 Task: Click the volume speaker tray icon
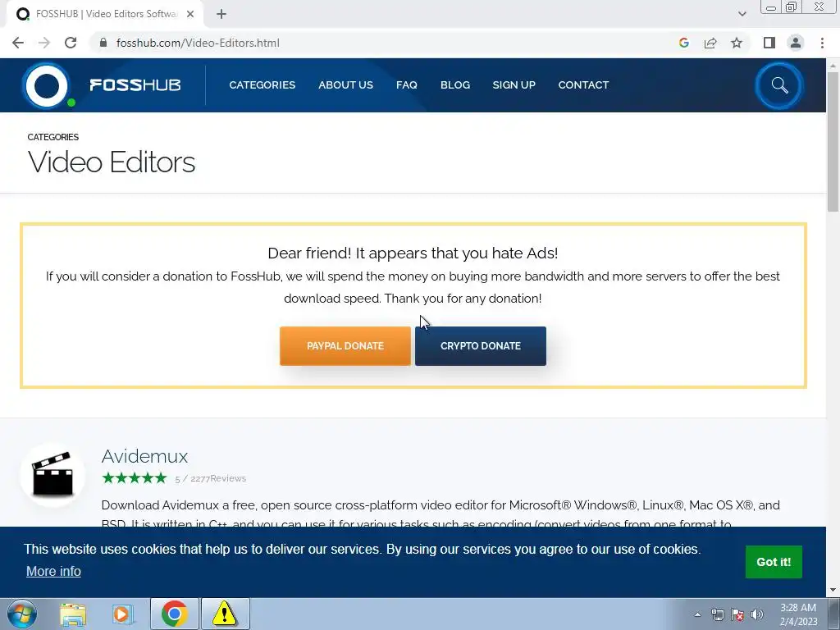pyautogui.click(x=757, y=614)
